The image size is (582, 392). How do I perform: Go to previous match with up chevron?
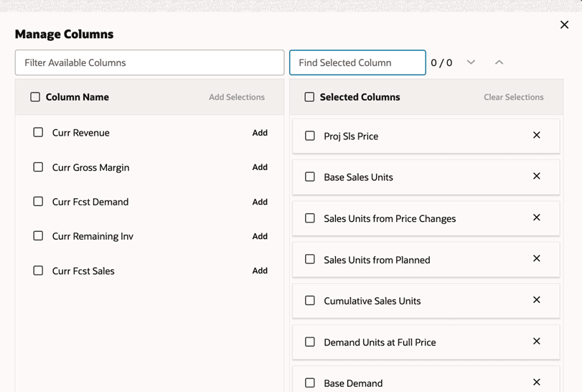499,62
